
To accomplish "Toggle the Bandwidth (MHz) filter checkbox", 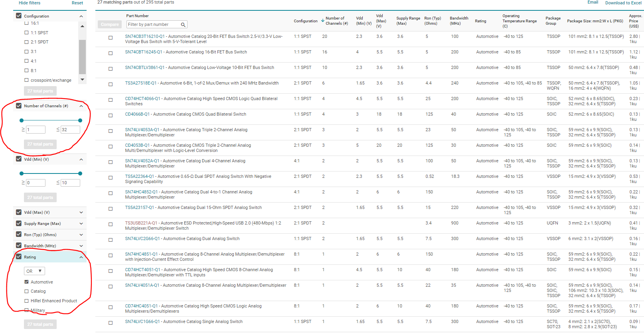I will point(19,246).
